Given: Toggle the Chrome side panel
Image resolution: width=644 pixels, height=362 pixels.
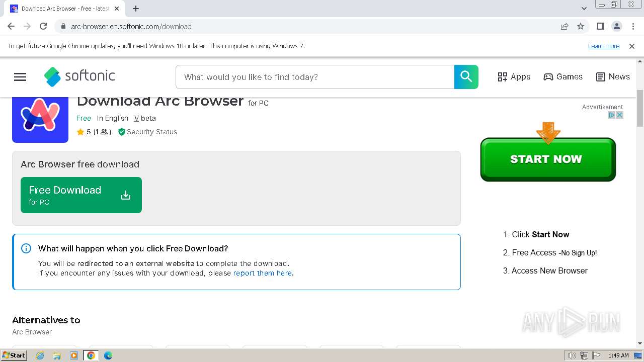Looking at the screenshot, I should pyautogui.click(x=600, y=26).
